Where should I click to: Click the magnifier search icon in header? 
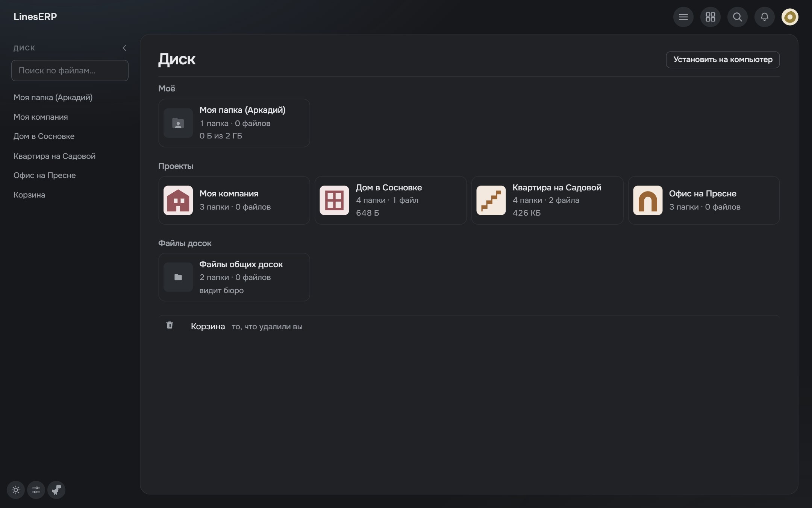pyautogui.click(x=737, y=17)
